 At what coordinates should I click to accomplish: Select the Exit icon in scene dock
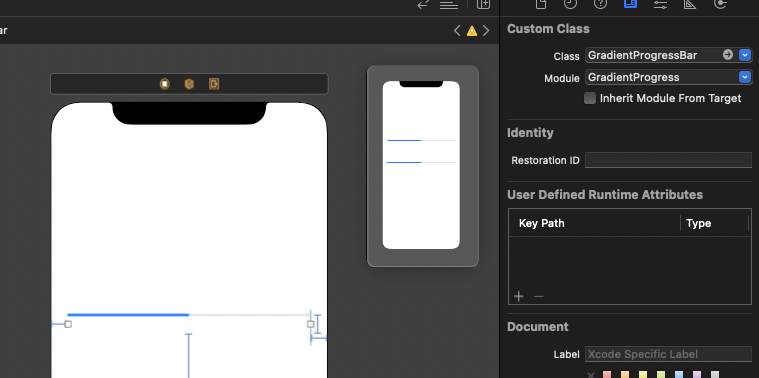pyautogui.click(x=214, y=84)
